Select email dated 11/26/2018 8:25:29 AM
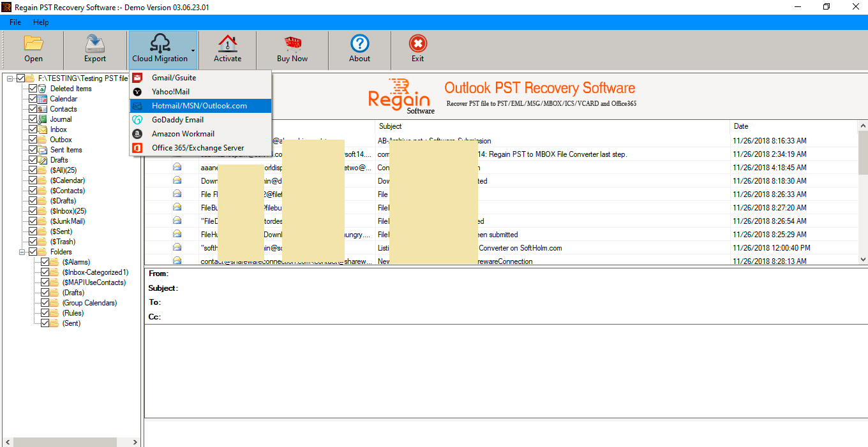The image size is (868, 447). pyautogui.click(x=501, y=235)
